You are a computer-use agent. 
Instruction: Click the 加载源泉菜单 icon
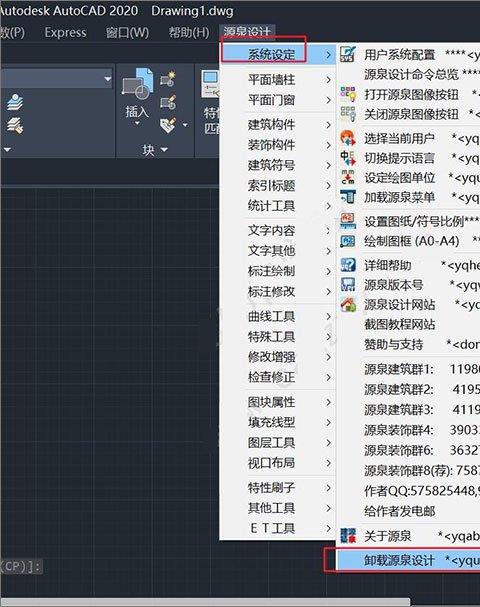tap(348, 197)
